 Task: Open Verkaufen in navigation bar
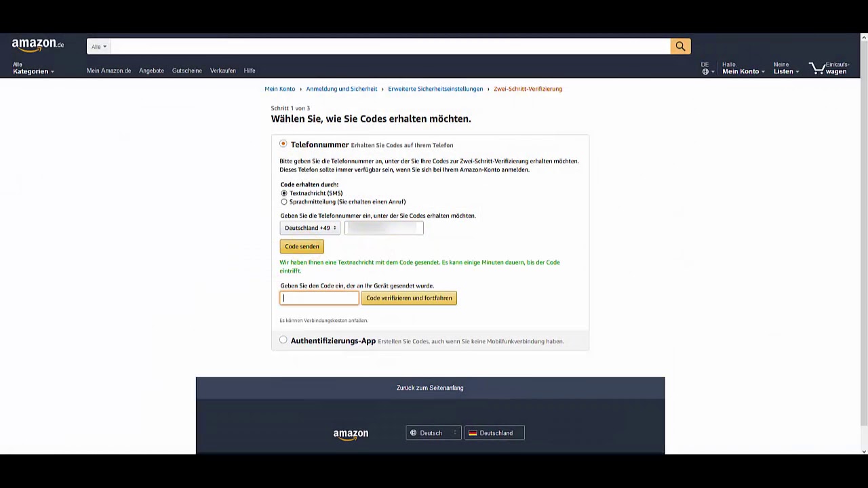(x=222, y=70)
